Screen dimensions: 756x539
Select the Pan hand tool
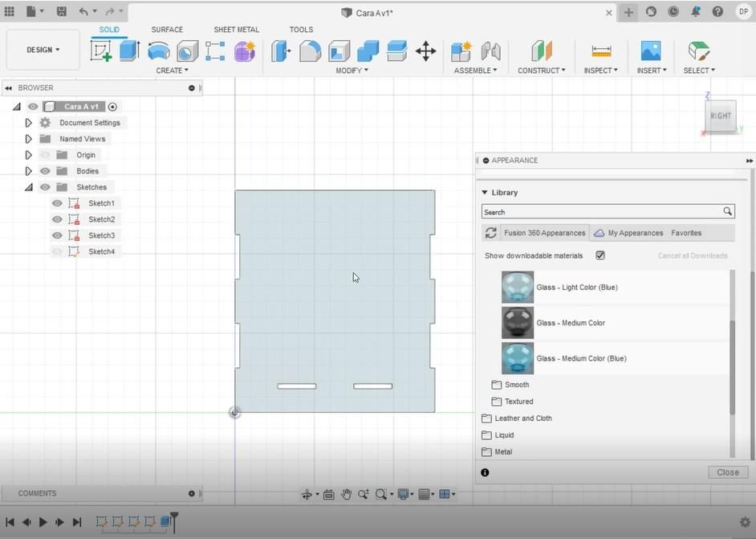[x=346, y=494]
